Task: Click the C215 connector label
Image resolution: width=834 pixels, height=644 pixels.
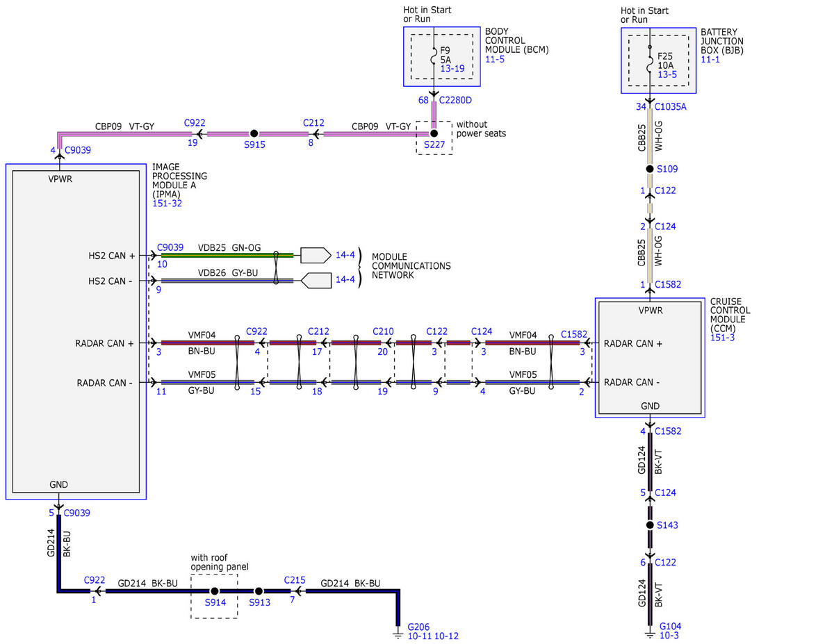Action: point(295,579)
